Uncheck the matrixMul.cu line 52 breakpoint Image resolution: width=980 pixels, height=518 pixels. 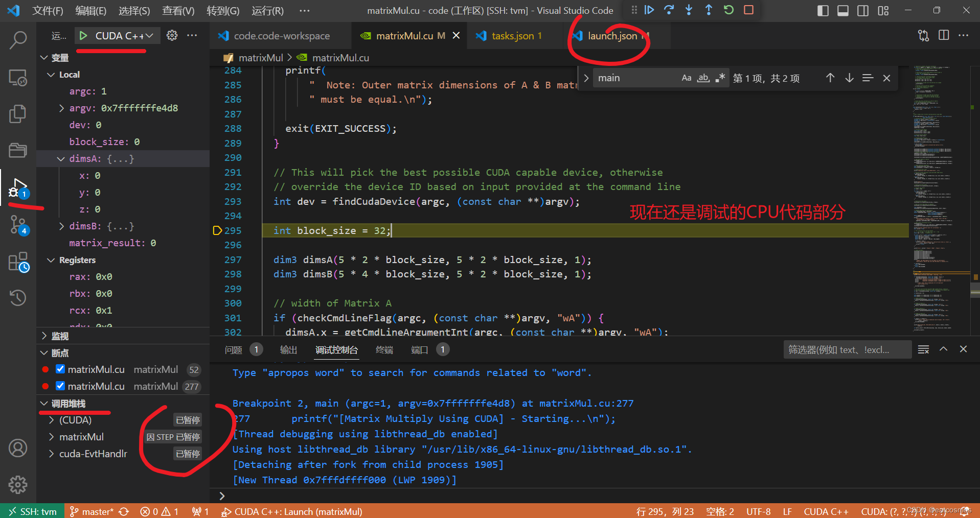point(60,369)
